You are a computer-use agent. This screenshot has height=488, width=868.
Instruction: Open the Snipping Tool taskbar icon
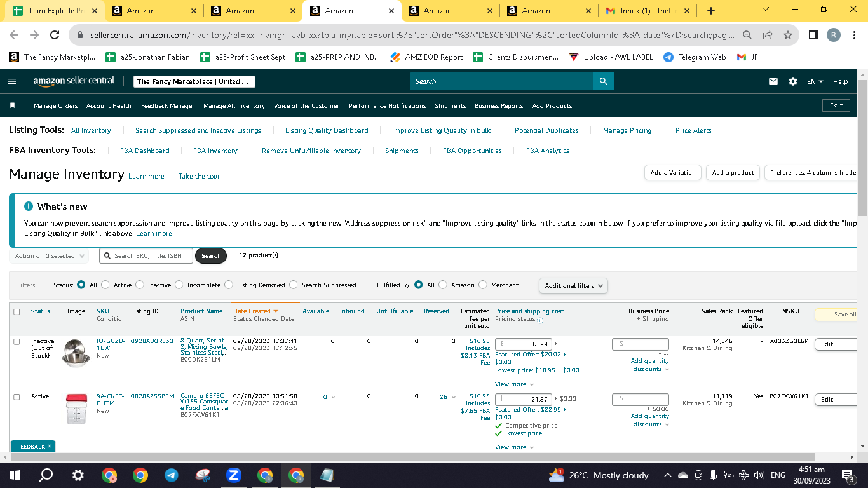pyautogui.click(x=203, y=475)
